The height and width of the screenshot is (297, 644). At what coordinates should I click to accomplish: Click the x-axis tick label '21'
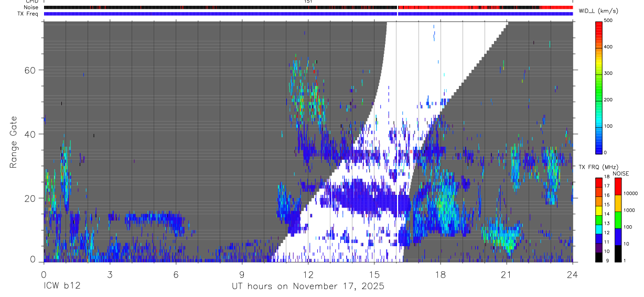pyautogui.click(x=507, y=274)
